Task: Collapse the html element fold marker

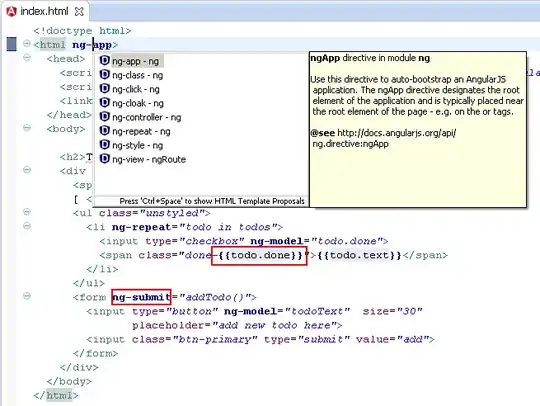Action: (27, 44)
